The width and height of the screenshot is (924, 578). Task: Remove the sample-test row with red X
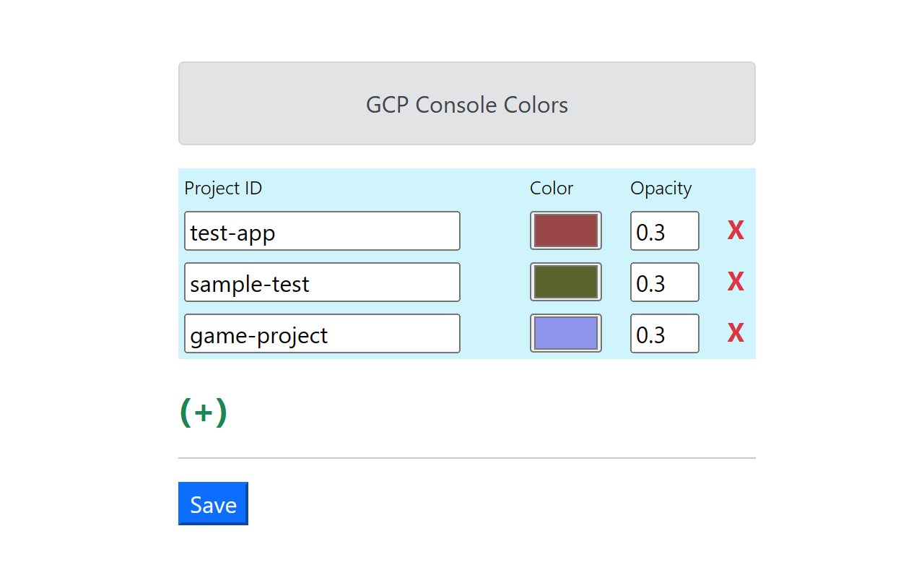[x=736, y=282]
